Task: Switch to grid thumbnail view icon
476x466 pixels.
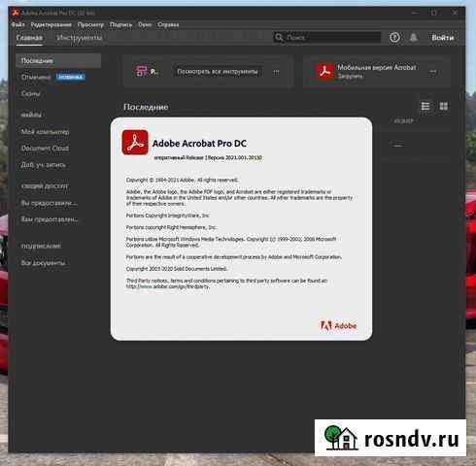Action: click(x=443, y=106)
